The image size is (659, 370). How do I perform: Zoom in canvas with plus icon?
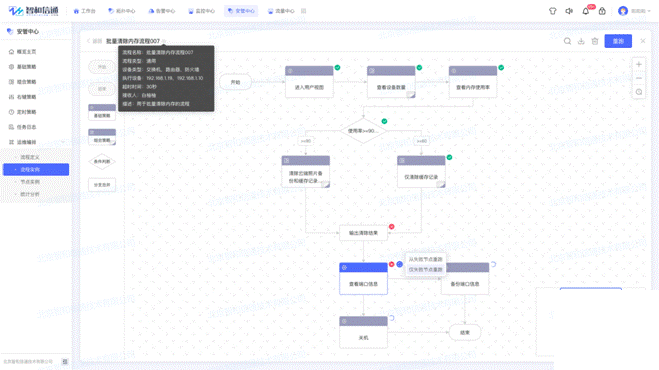[x=639, y=64]
